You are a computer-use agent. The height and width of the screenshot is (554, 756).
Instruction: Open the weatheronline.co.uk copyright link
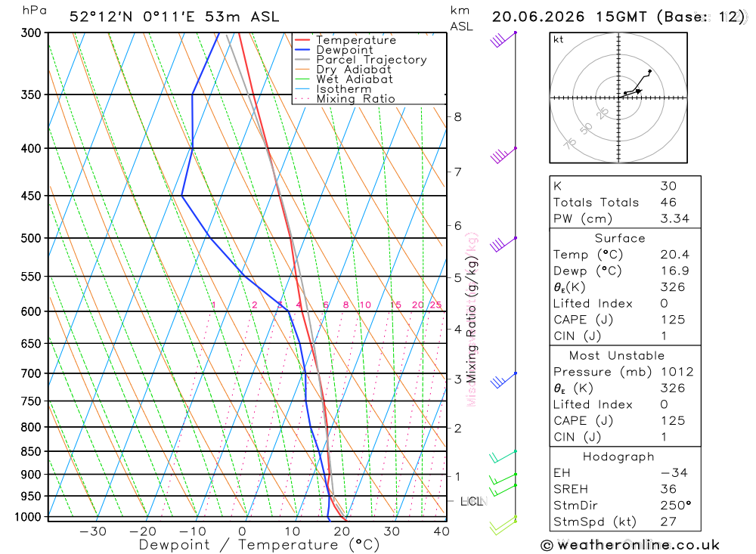coord(631,546)
